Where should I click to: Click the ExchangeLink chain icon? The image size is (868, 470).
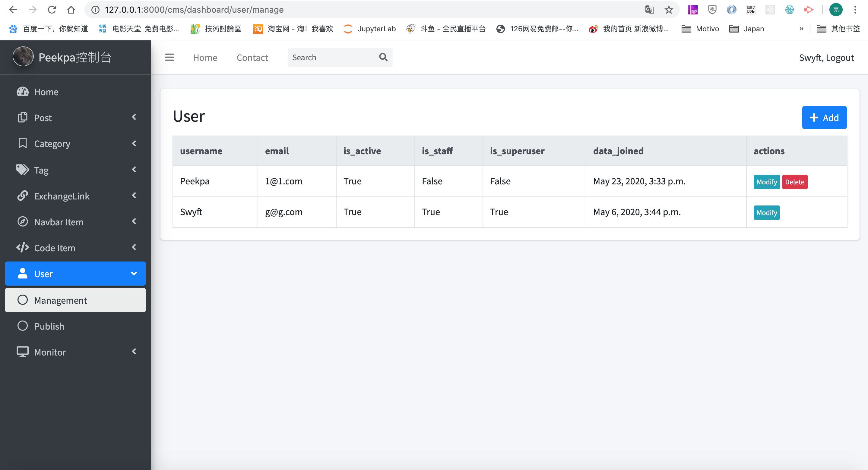click(22, 196)
